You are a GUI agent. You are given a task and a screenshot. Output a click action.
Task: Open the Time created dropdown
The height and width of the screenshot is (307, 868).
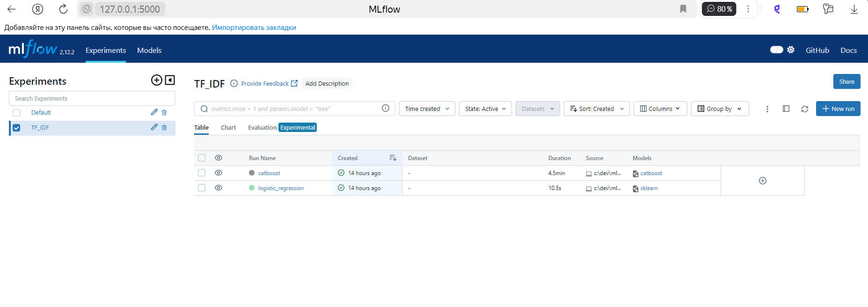coord(427,109)
